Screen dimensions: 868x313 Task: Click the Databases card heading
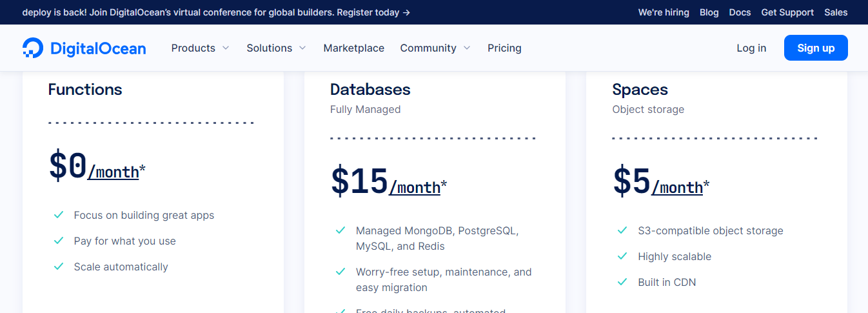click(370, 89)
